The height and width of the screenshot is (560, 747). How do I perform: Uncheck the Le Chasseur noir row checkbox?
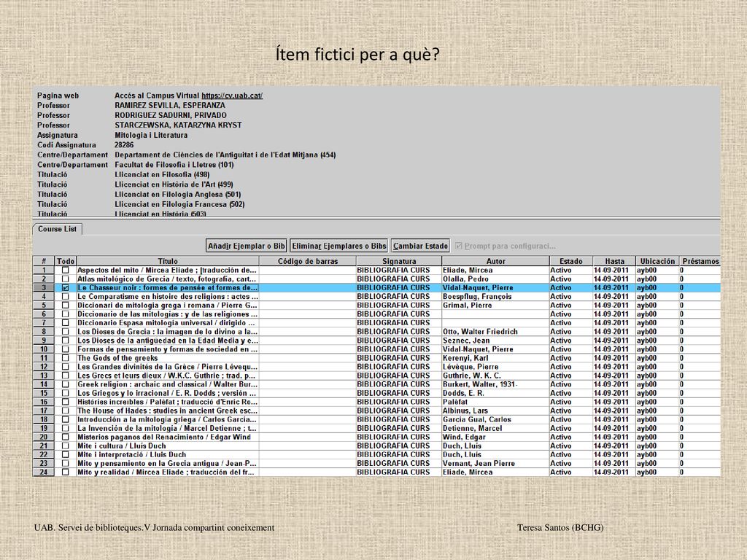(65, 287)
